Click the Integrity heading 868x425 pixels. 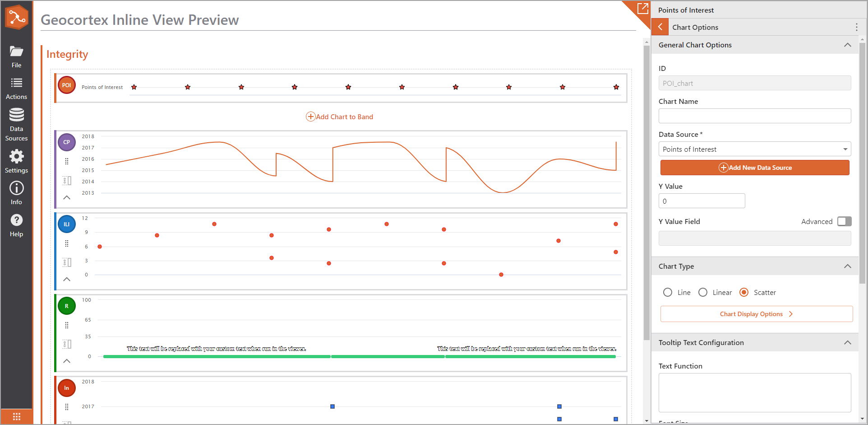pos(67,54)
